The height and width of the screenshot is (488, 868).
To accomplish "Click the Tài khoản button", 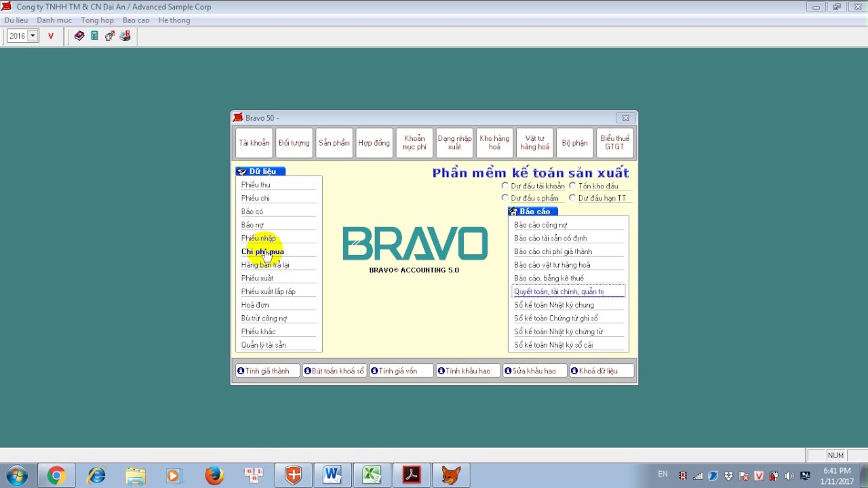I will [254, 143].
